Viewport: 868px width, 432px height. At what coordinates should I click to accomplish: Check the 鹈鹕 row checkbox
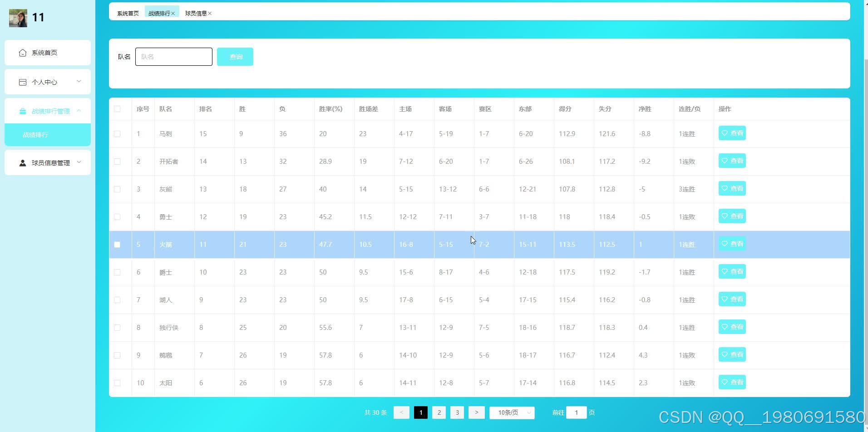117,355
